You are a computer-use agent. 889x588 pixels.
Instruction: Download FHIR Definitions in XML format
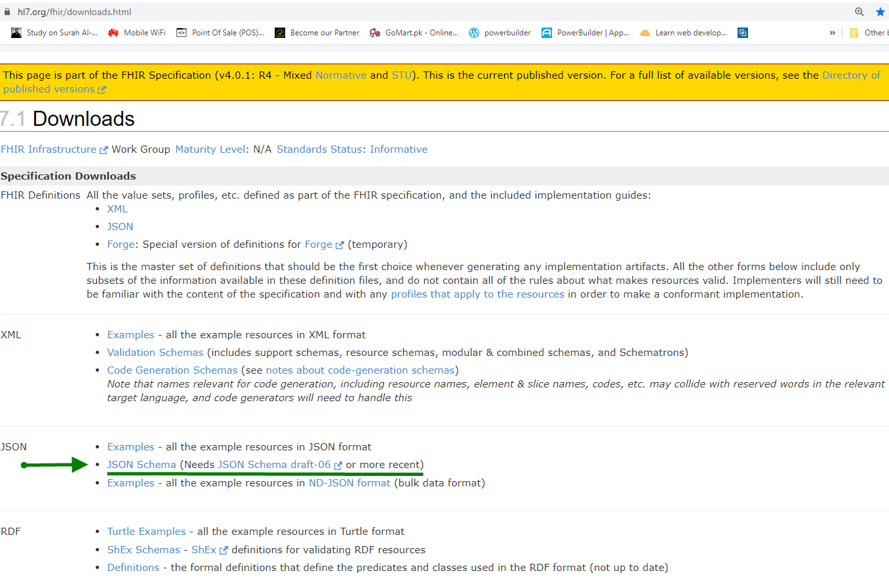(117, 209)
